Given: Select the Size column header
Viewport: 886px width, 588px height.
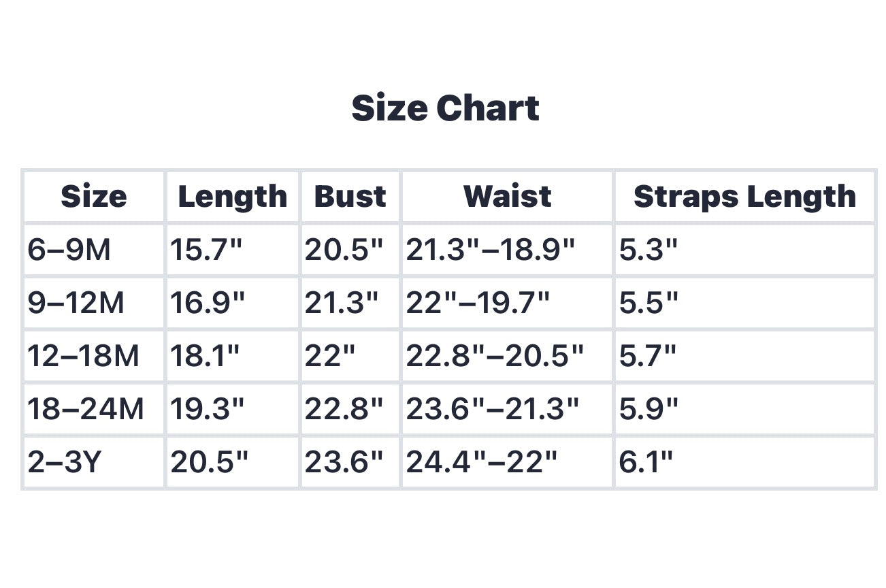Looking at the screenshot, I should tap(94, 197).
